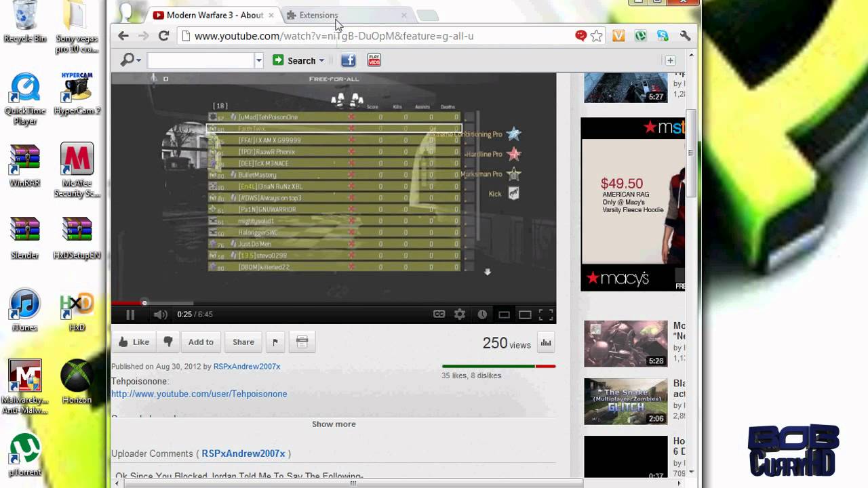Viewport: 868px width, 488px height.
Task: Open Chrome wrench menu
Action: click(x=685, y=36)
